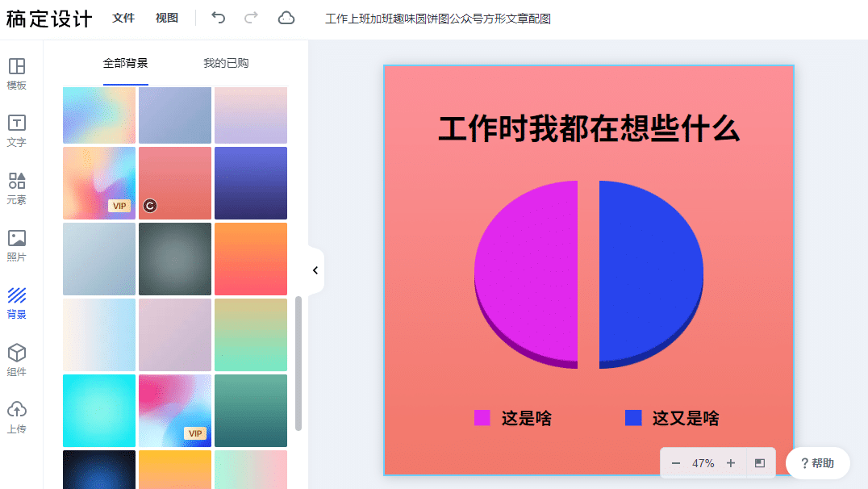Click the copyright C badge on red background
Image resolution: width=868 pixels, height=489 pixels.
click(x=150, y=206)
